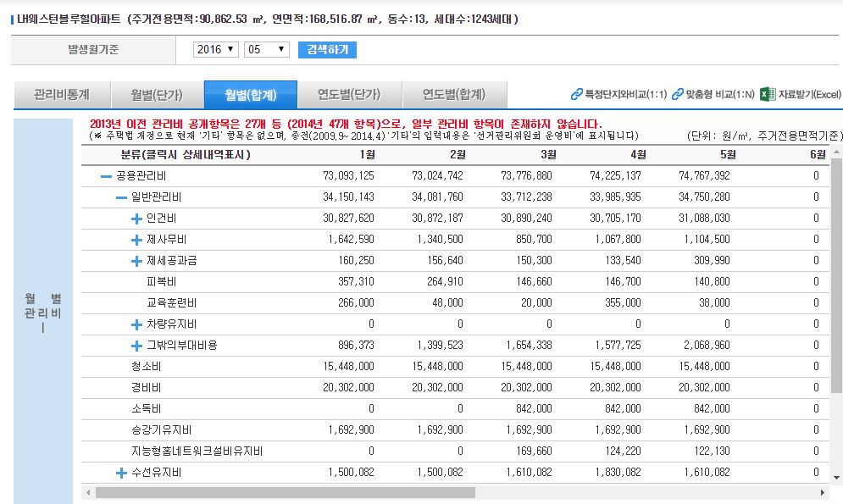Image resolution: width=843 pixels, height=504 pixels.
Task: Click the chain icon for 맞춤형 비교(1:N)
Action: click(x=677, y=94)
